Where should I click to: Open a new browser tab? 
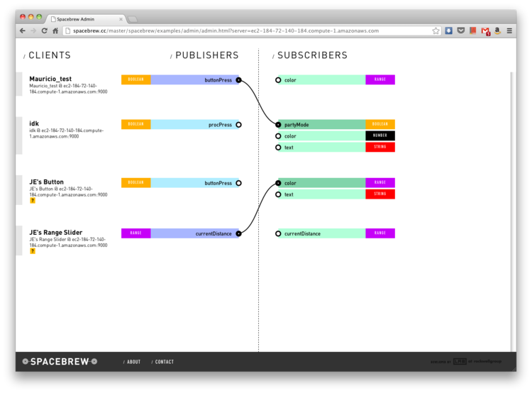pyautogui.click(x=133, y=19)
